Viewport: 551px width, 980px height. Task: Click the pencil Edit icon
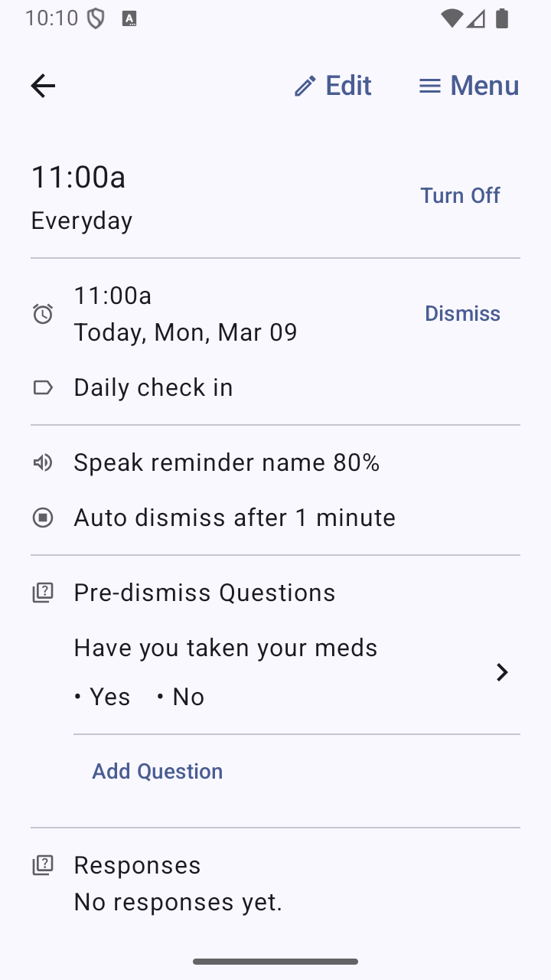click(305, 86)
